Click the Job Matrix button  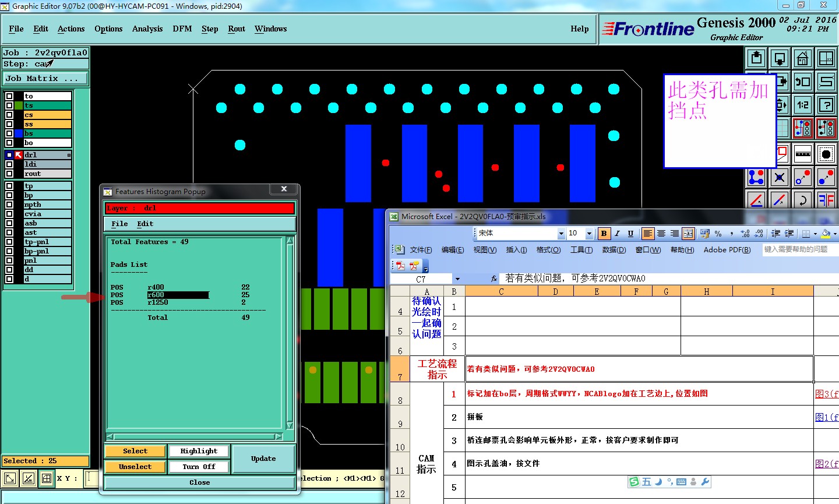point(45,78)
